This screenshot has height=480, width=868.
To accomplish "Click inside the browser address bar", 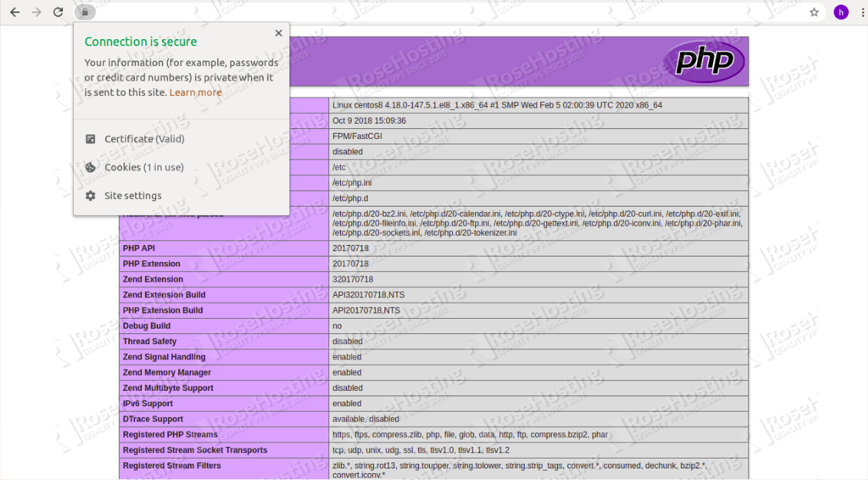I will 445,12.
